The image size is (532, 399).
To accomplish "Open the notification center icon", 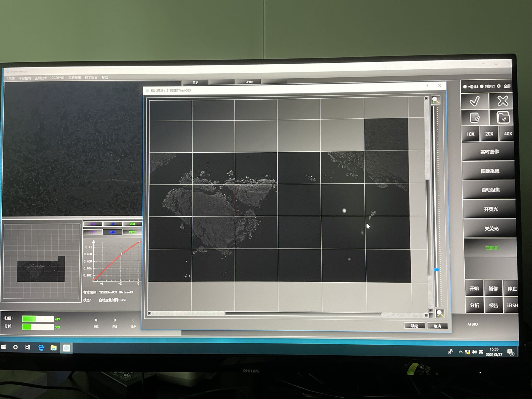I will 510,352.
